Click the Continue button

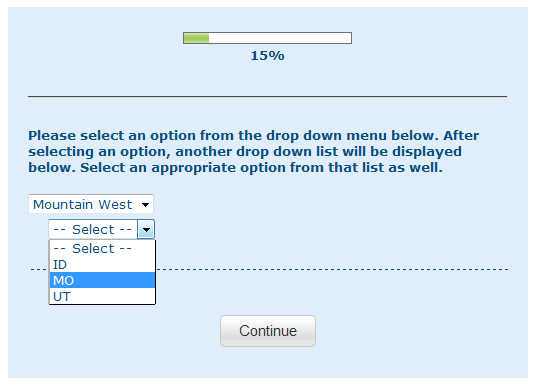(268, 331)
